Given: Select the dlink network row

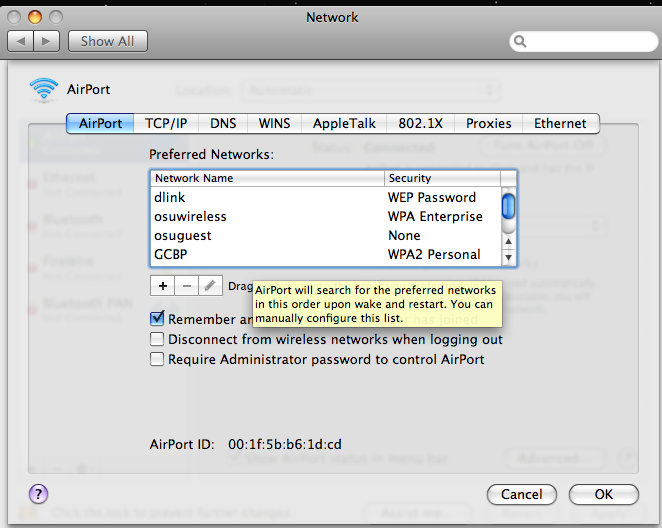Looking at the screenshot, I should pyautogui.click(x=326, y=198).
